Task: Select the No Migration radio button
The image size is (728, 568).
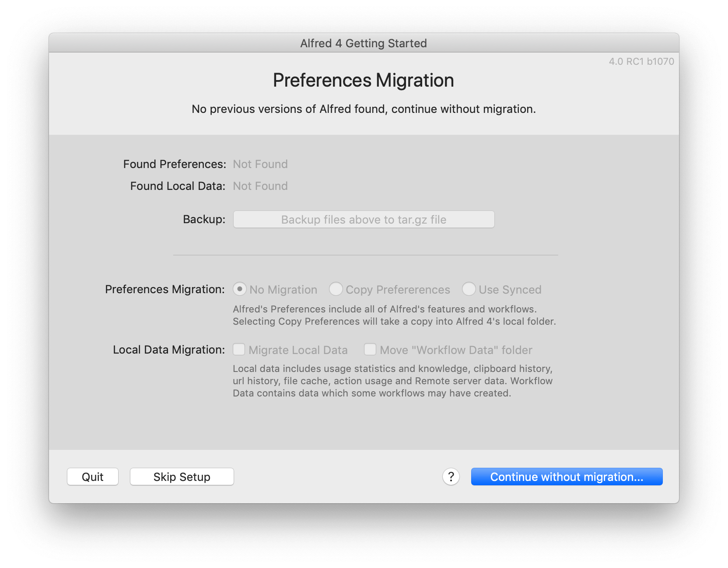Action: 239,289
